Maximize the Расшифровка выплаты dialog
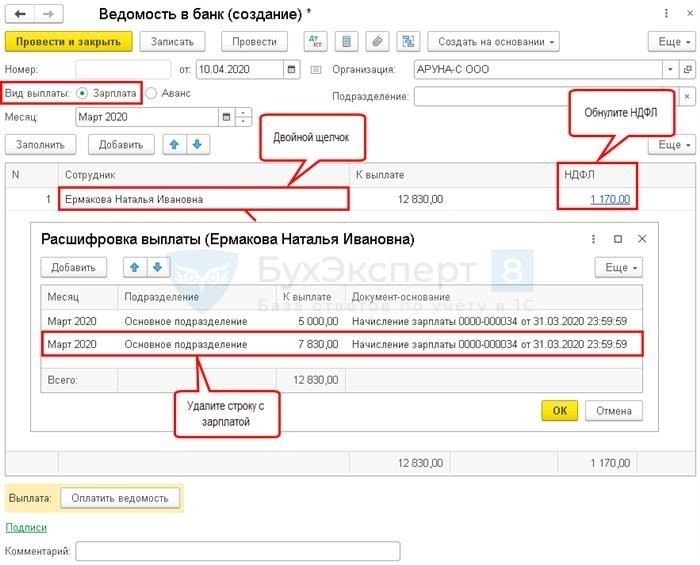This screenshot has width=700, height=565. click(x=618, y=239)
